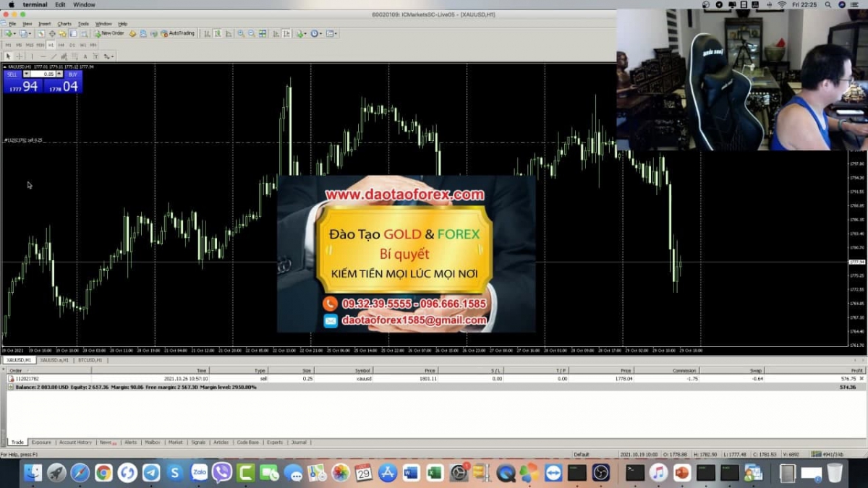Click the tile windows icon
Viewport: 868px width, 488px height.
click(262, 33)
